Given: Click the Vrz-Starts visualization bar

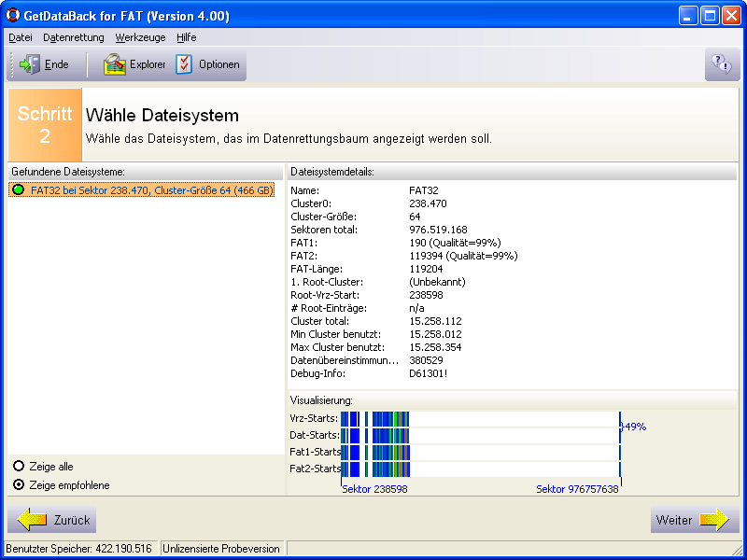Looking at the screenshot, I should coord(480,419).
